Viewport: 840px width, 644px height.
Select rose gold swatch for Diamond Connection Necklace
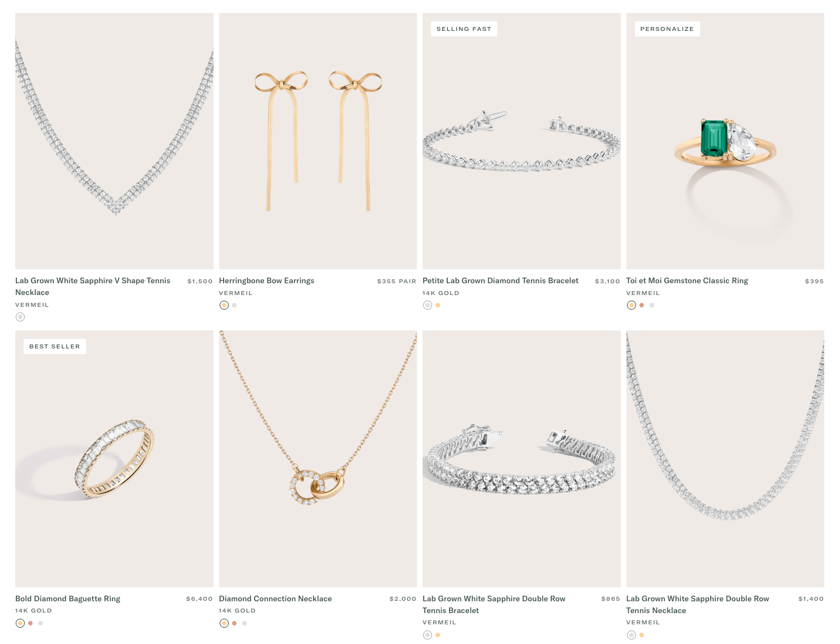tap(234, 623)
